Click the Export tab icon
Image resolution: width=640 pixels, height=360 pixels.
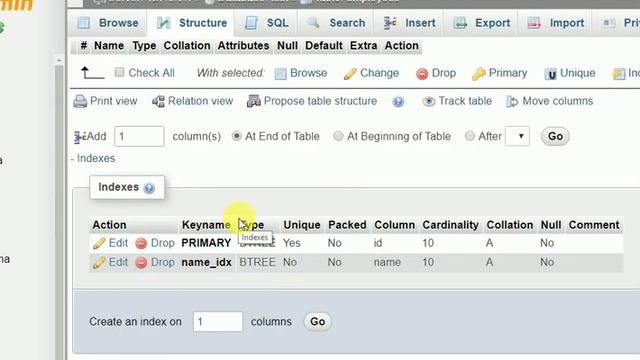(x=460, y=23)
